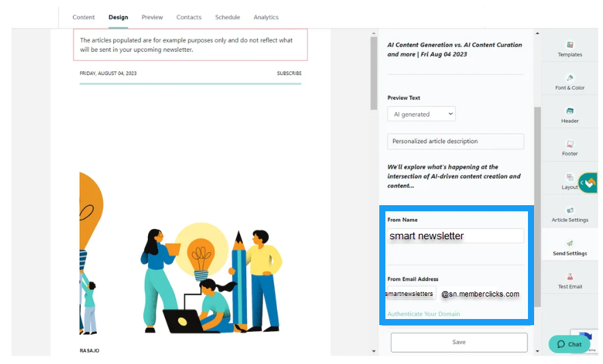Click the Personalized article description field
603x364 pixels.
coord(456,142)
